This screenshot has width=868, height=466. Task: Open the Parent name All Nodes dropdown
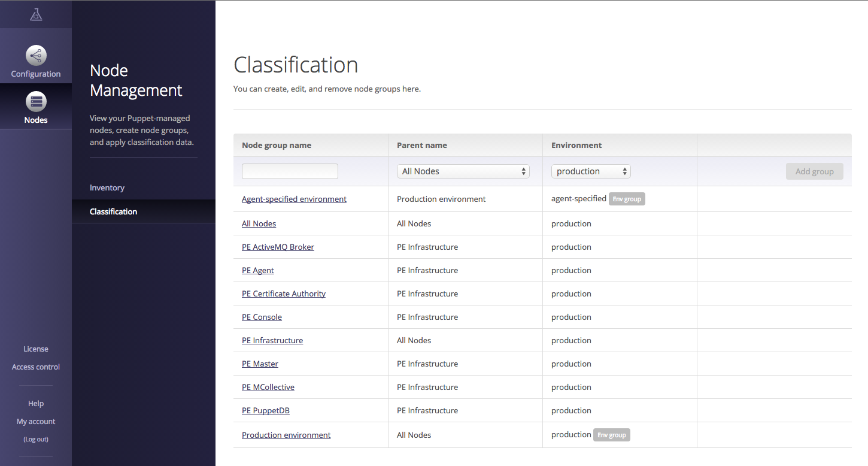463,171
